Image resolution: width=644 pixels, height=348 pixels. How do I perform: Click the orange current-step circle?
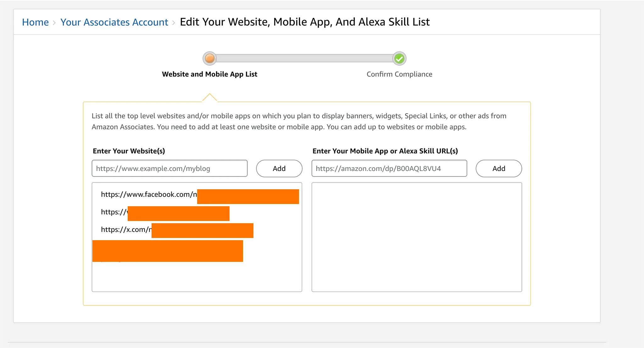coord(210,58)
